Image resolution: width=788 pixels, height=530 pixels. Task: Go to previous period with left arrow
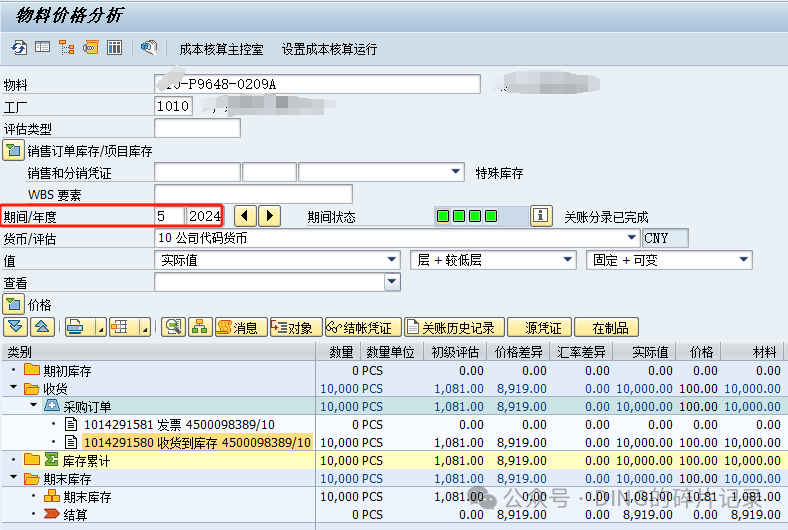(245, 216)
